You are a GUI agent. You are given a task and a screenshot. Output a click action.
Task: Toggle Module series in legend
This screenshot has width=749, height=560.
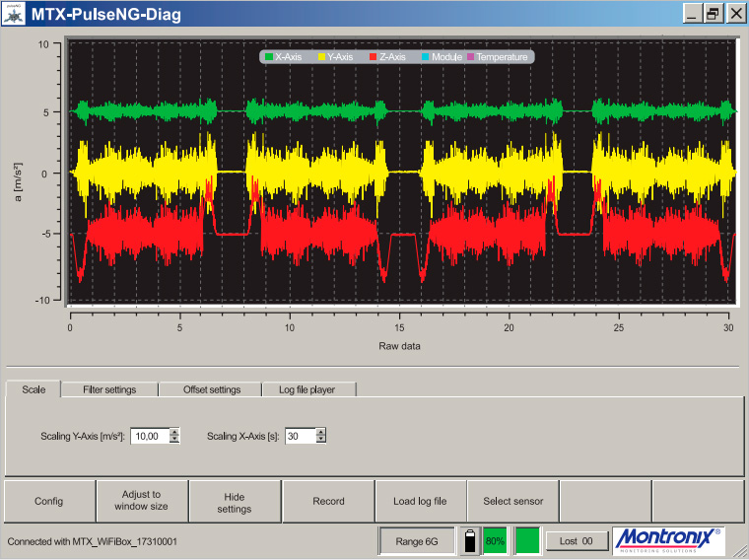click(x=441, y=57)
